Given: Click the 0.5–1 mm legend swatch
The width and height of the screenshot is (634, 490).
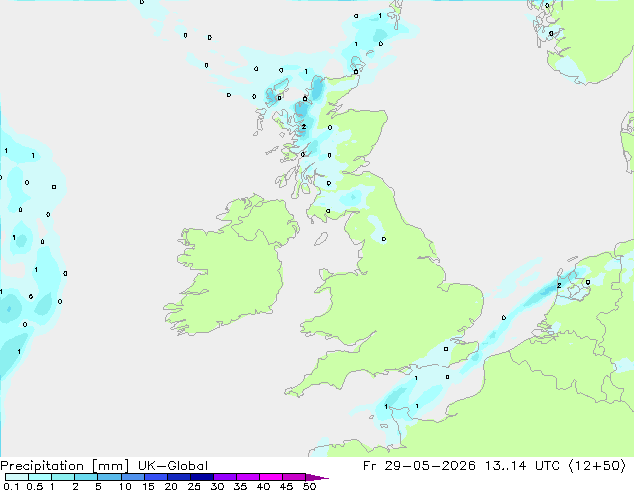Looking at the screenshot, I should click(40, 477).
